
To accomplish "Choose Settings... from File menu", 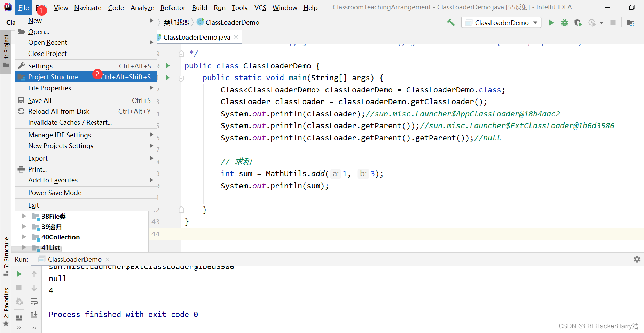I will click(86, 66).
